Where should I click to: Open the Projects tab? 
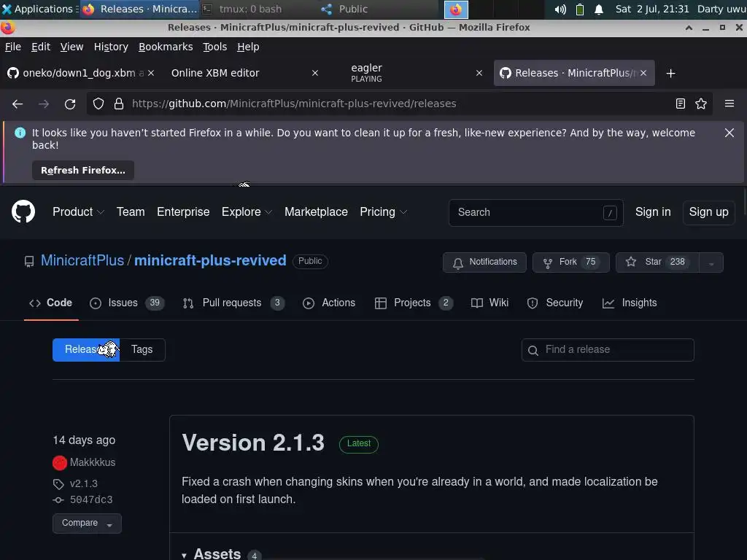click(x=414, y=303)
